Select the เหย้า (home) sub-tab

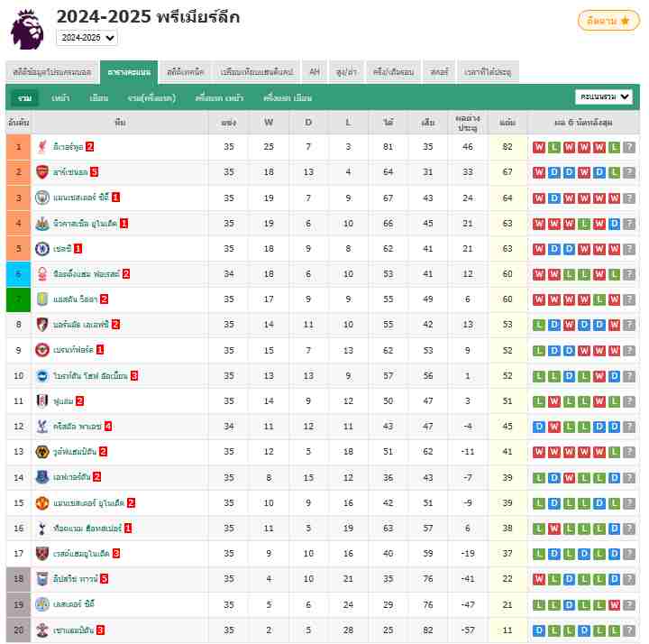point(60,97)
